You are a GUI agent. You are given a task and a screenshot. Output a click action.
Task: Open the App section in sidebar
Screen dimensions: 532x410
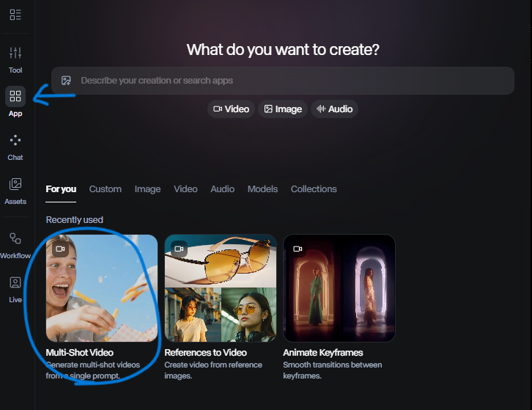pyautogui.click(x=15, y=102)
